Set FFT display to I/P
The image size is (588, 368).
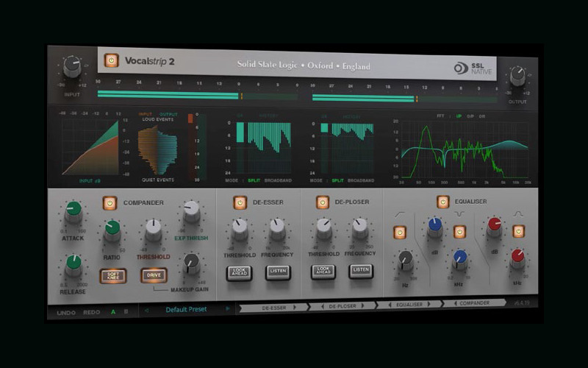[x=459, y=116]
